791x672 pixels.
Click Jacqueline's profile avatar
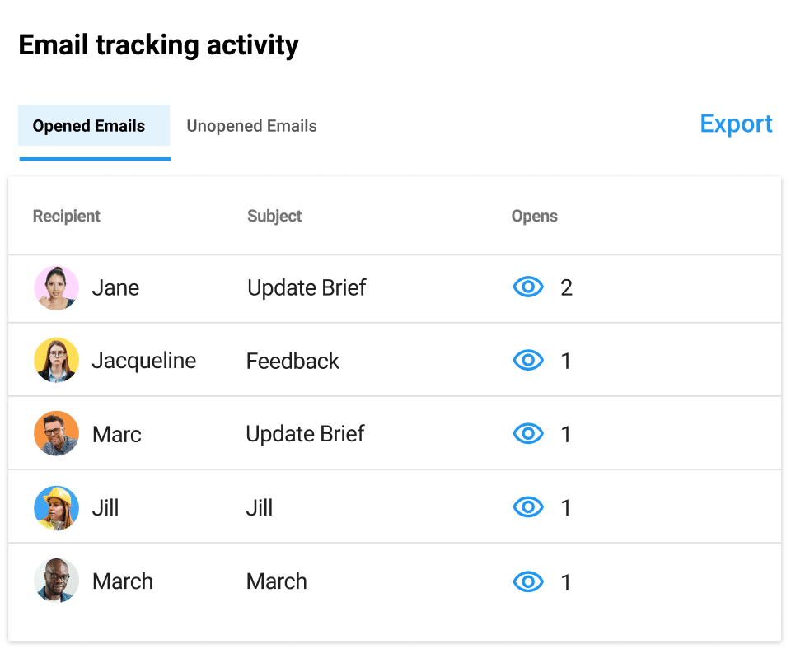56,361
